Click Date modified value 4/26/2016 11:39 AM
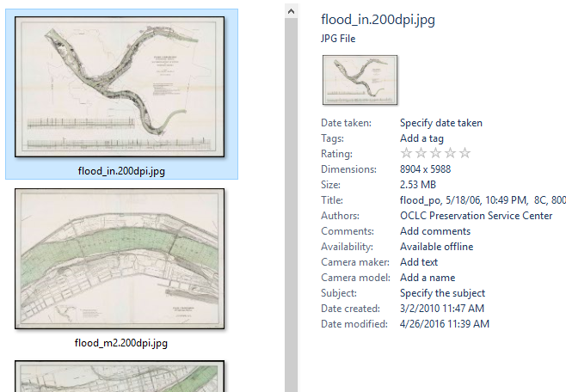Image resolution: width=566 pixels, height=392 pixels. (445, 324)
